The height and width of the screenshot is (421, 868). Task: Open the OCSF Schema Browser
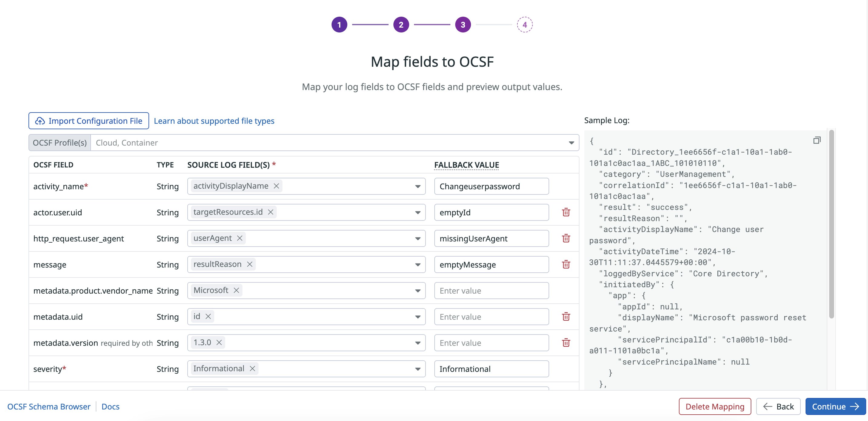point(48,406)
